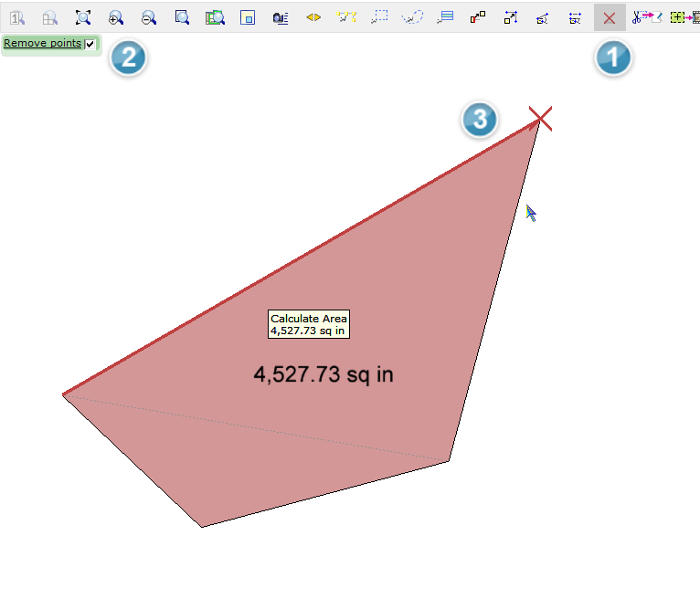Click the red X delete tool
The image size is (700, 599).
pos(610,18)
